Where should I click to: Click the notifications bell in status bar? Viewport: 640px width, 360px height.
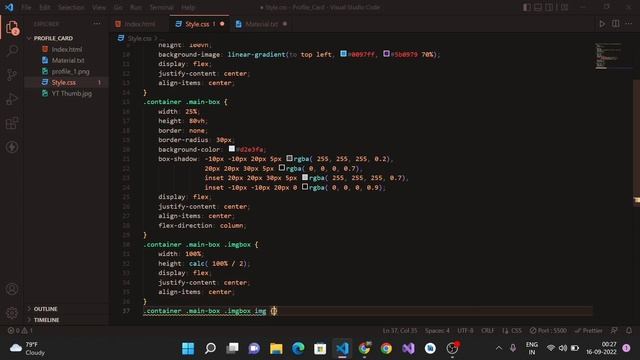pyautogui.click(x=629, y=330)
